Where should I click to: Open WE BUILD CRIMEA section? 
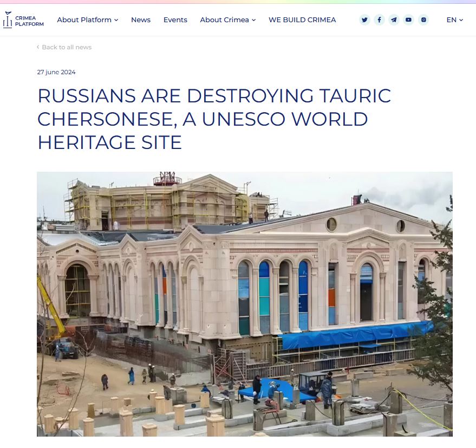[302, 20]
